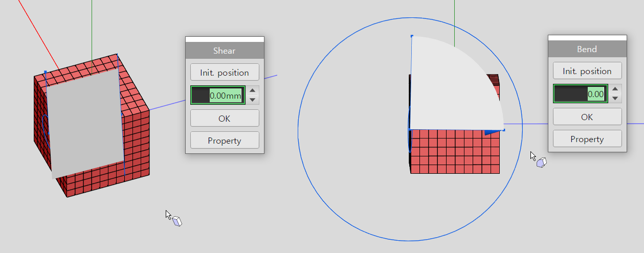
Task: Click the small cube icon below Shear panel
Action: coord(177,221)
